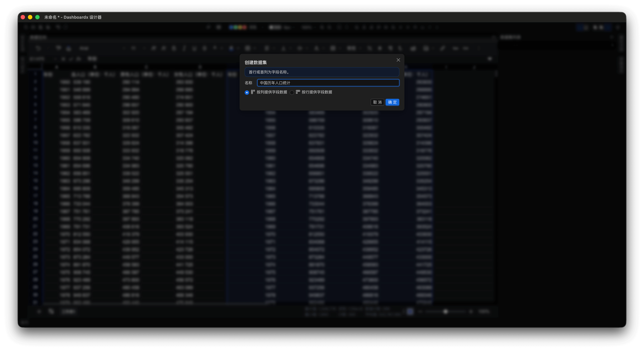Click the 按列提供字段数据 label text

click(272, 92)
